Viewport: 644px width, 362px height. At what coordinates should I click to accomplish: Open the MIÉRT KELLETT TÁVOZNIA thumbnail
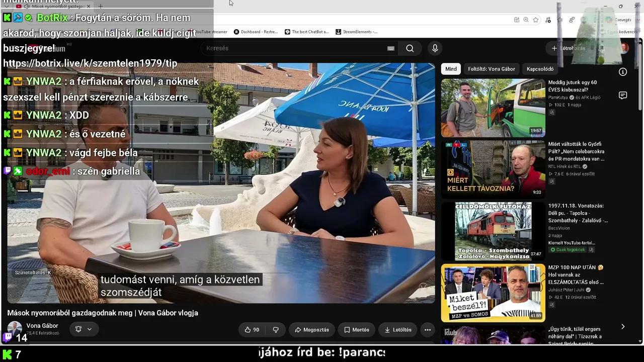pyautogui.click(x=493, y=169)
